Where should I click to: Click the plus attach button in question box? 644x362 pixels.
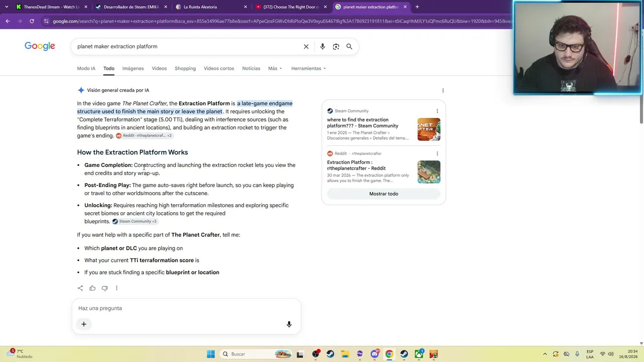84,324
